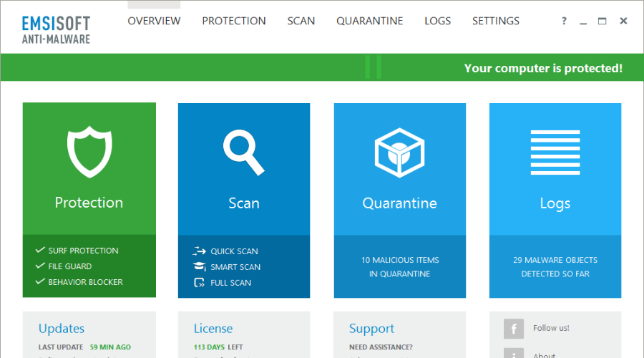Click the Behavior Blocker checkmark
Image resolution: width=644 pixels, height=358 pixels.
tap(40, 281)
